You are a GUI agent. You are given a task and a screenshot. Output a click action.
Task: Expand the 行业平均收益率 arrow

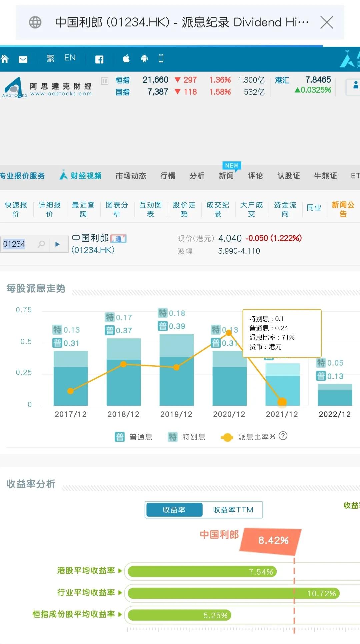(x=120, y=592)
